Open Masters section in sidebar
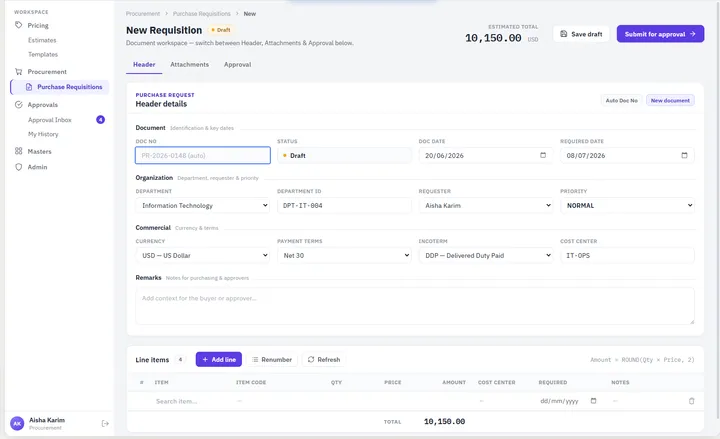The width and height of the screenshot is (720, 439). pos(39,151)
